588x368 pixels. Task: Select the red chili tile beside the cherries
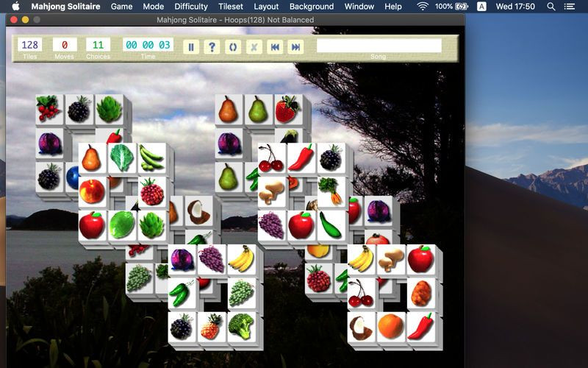click(301, 158)
